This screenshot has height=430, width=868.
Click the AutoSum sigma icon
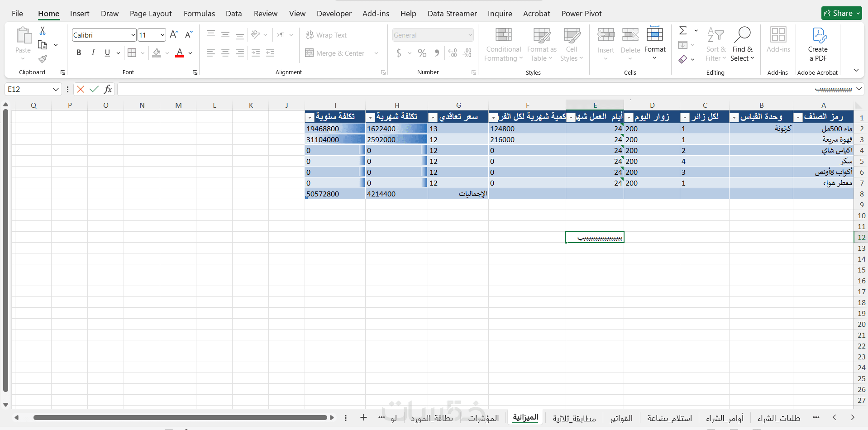pos(683,30)
